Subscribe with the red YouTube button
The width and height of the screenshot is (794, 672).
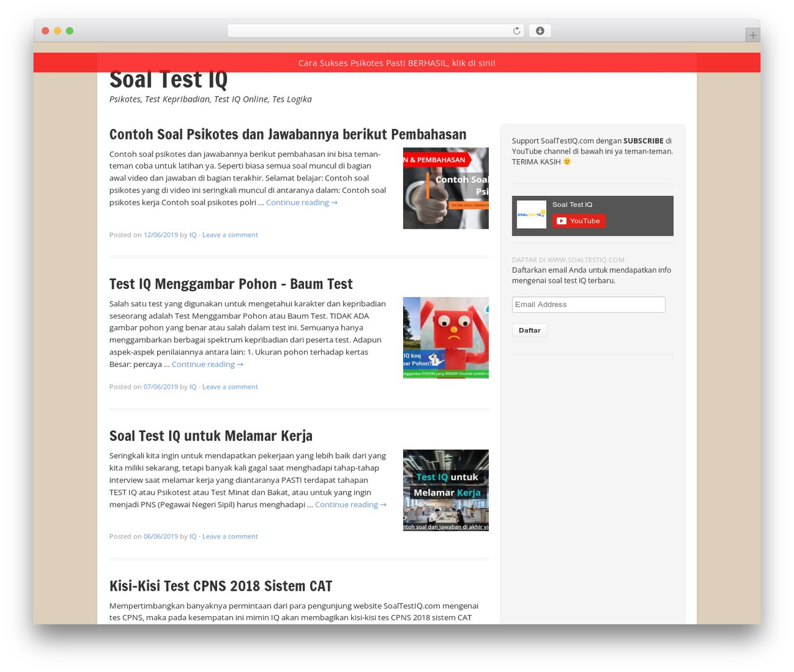coord(579,221)
